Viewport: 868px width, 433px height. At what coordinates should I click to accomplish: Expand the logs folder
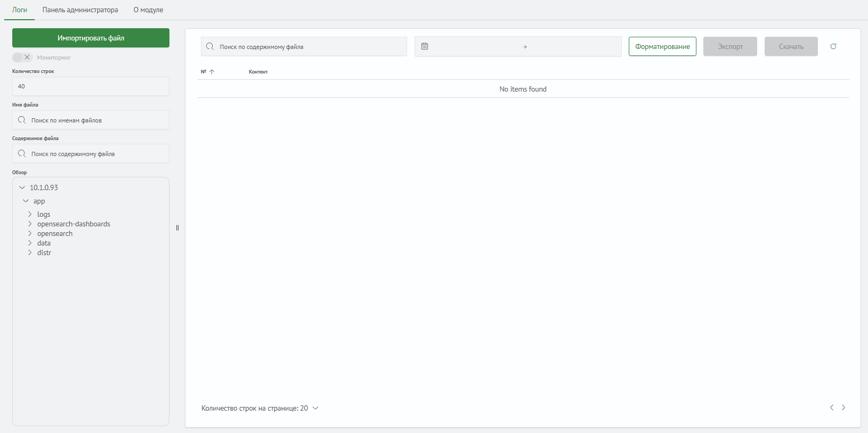[x=30, y=214]
